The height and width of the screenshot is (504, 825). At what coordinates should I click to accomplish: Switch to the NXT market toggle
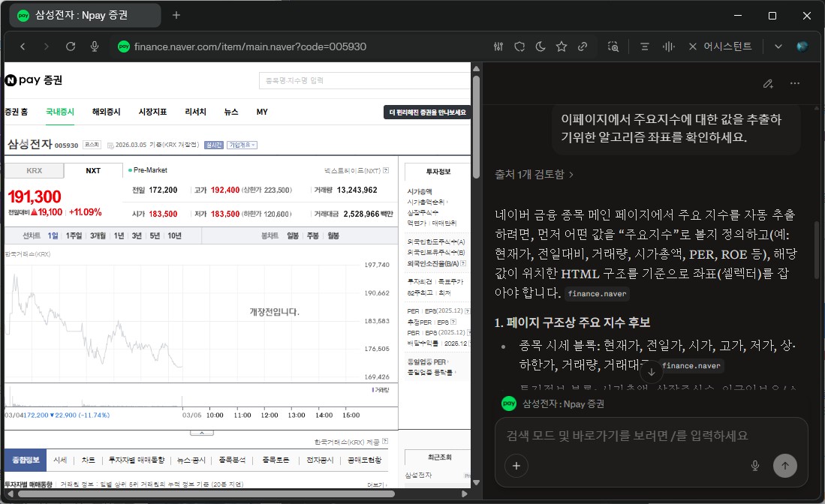[x=93, y=170]
